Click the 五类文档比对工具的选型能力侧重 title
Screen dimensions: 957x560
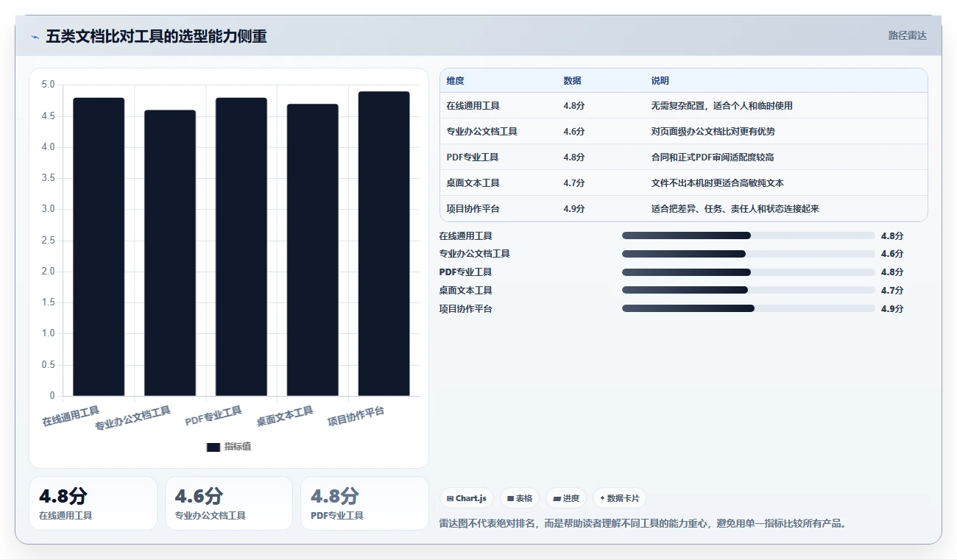tap(156, 36)
